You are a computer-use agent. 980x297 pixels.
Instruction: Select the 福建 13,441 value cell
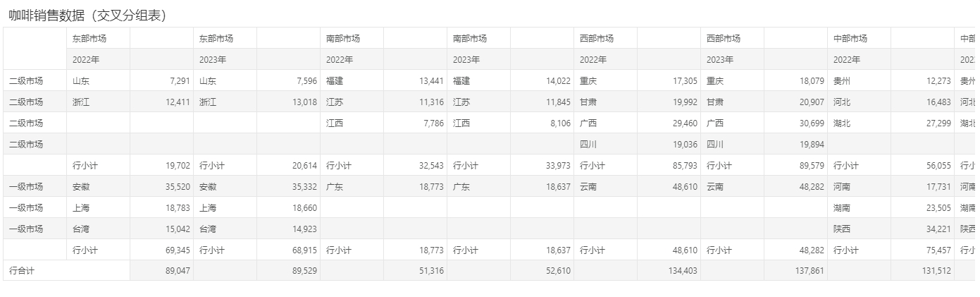pos(416,80)
